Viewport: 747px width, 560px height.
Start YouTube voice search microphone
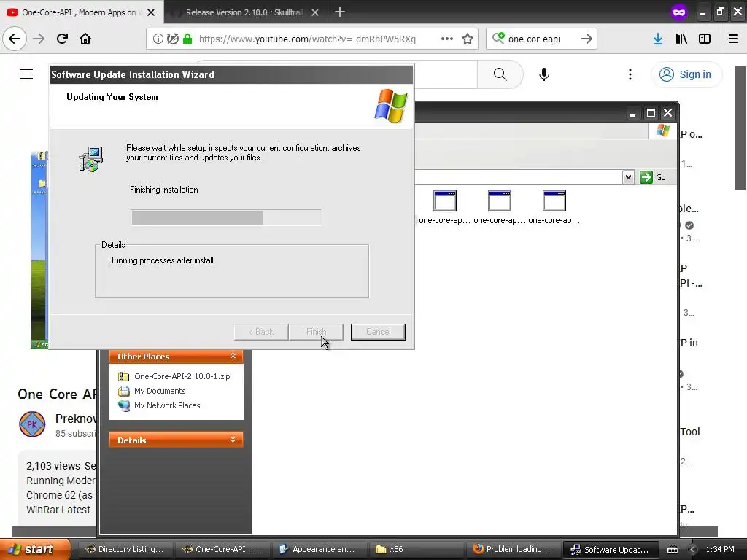coord(544,74)
